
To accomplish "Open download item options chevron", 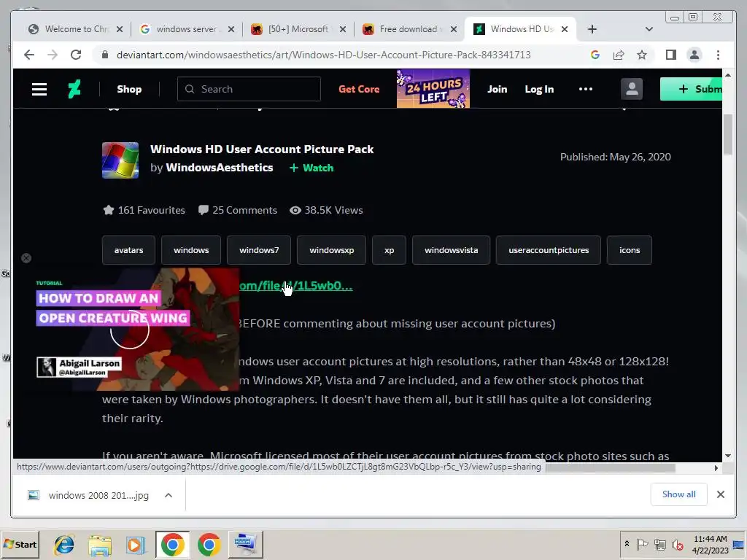I will pos(169,495).
